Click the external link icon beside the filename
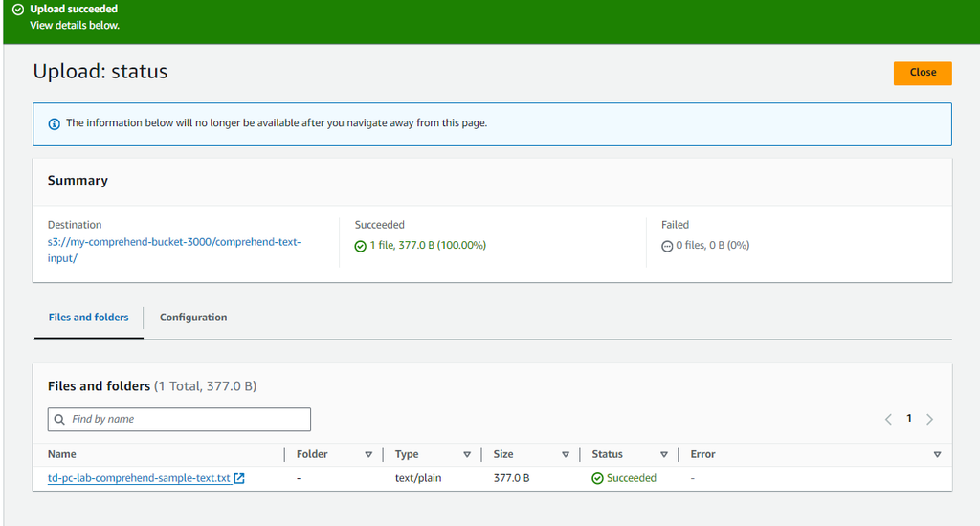Viewport: 980px width, 526px height. click(x=239, y=478)
